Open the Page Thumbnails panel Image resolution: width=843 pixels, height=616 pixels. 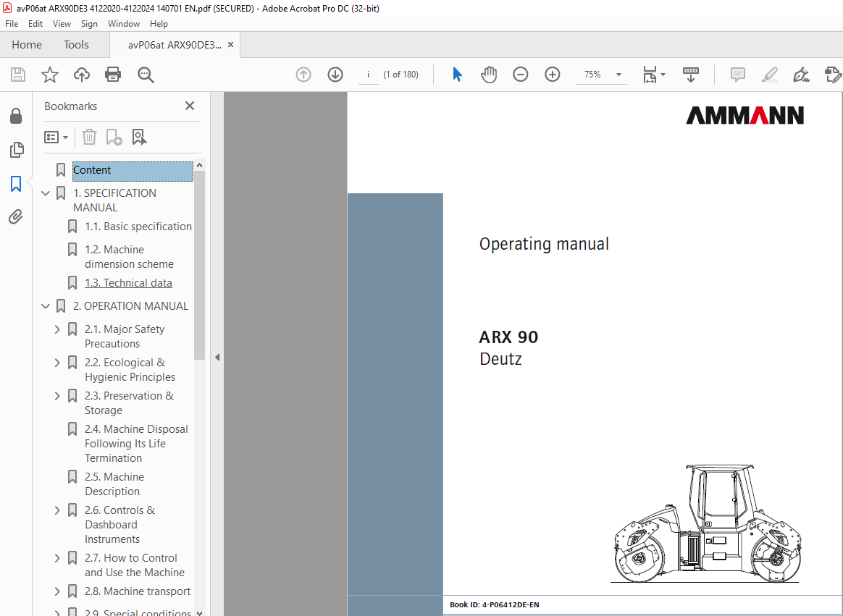16,149
